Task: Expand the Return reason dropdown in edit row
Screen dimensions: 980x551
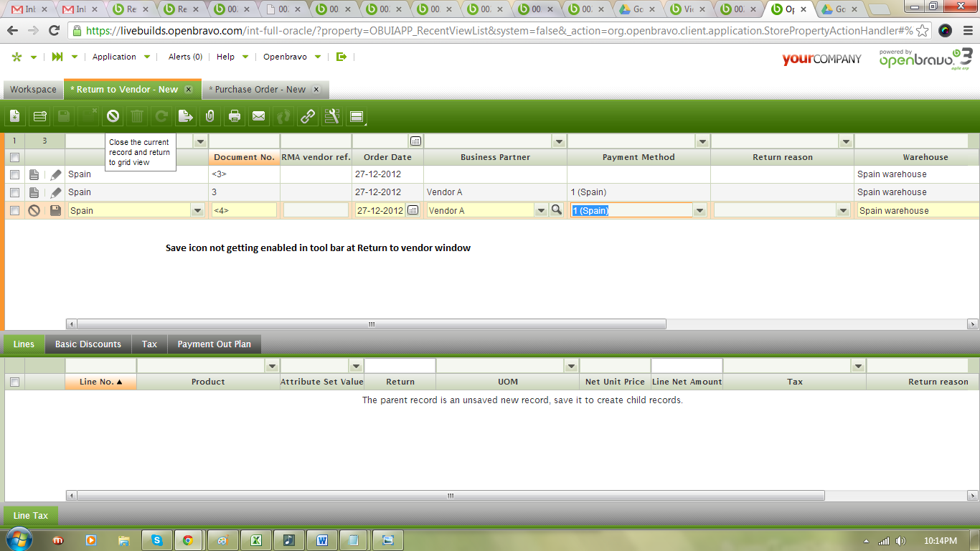Action: click(844, 210)
